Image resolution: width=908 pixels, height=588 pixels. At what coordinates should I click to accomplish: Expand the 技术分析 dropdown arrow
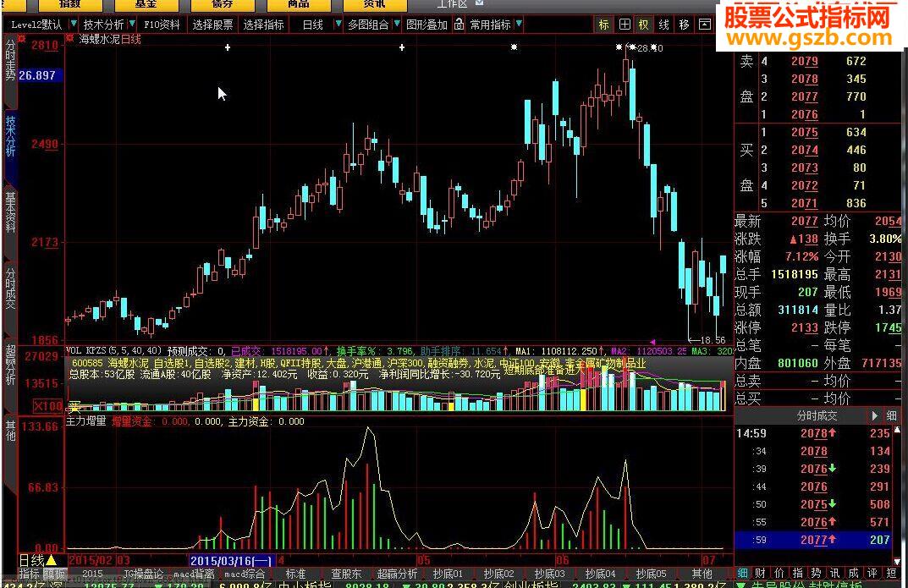(x=133, y=24)
